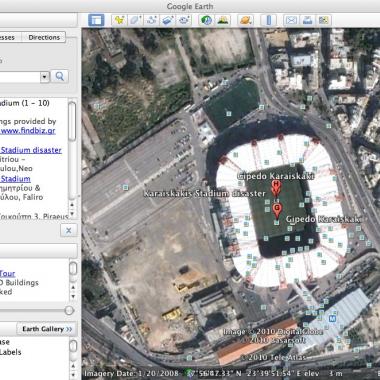This screenshot has height=380, width=380.
Task: Click the red H placemark pin
Action: coord(276,187)
